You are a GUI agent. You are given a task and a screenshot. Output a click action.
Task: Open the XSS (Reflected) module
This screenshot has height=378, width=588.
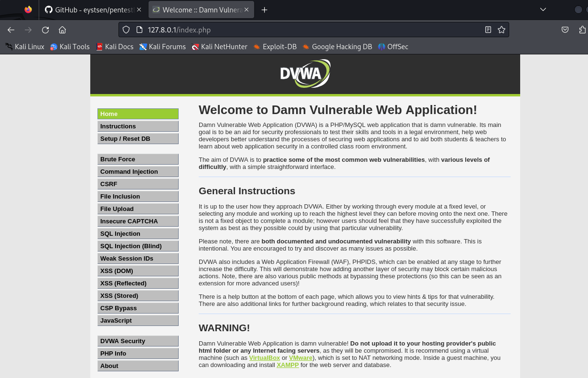pos(138,283)
